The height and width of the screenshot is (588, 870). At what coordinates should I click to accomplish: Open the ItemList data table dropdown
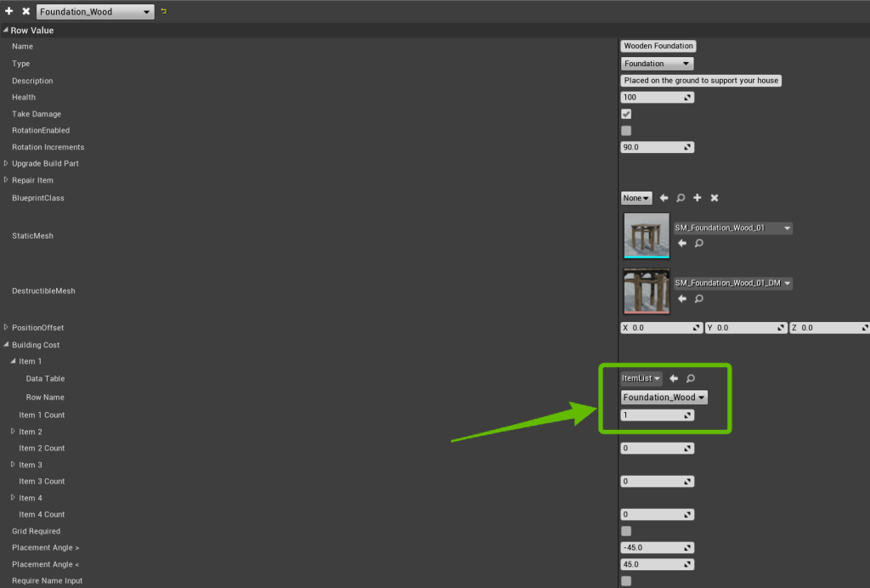(x=641, y=378)
